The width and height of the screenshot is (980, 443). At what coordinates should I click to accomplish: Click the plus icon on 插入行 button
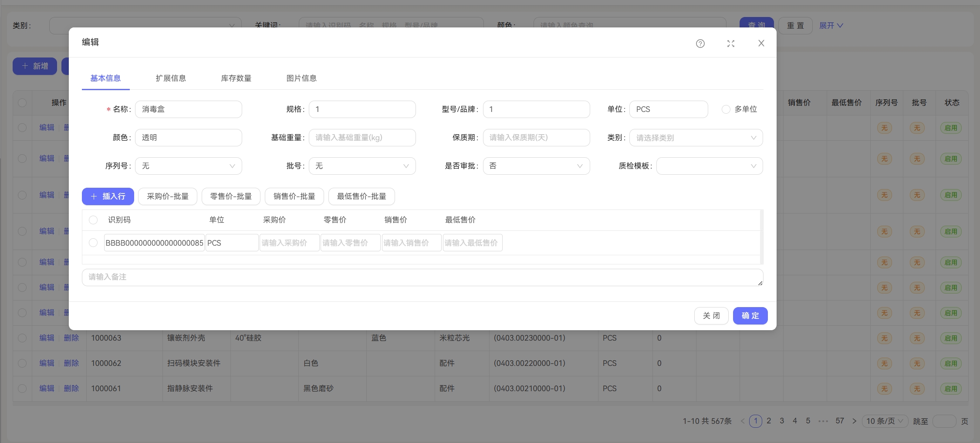pos(93,196)
